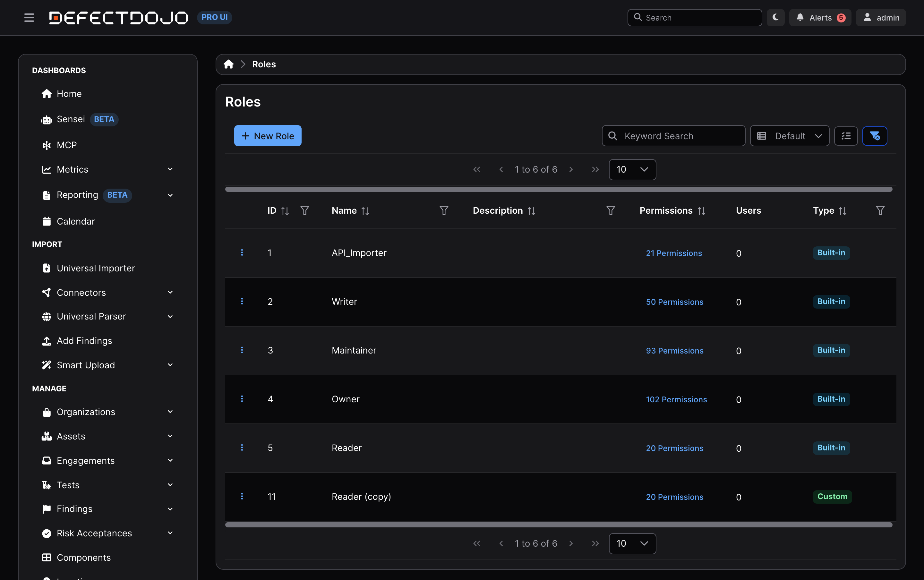
Task: Open top page size dropdown 10
Action: (632, 170)
